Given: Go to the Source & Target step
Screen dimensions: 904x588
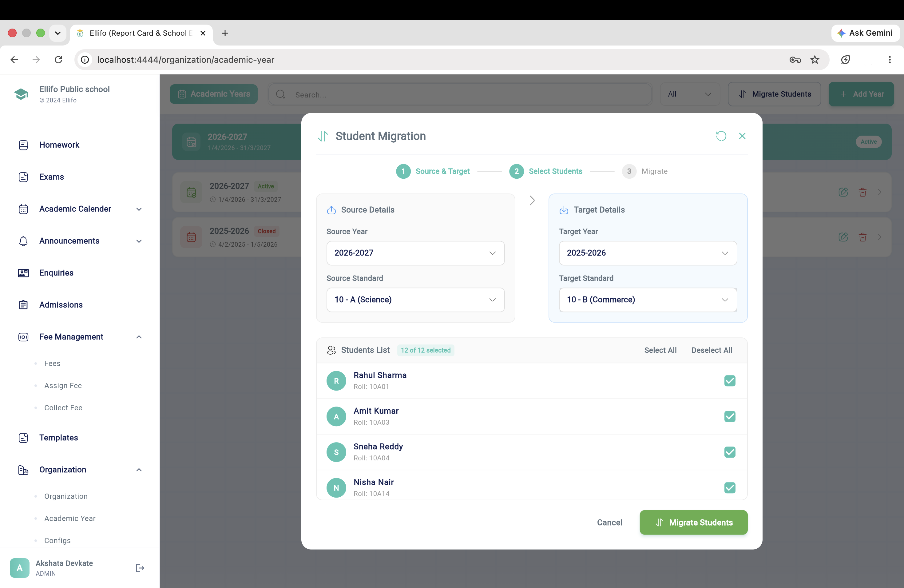Looking at the screenshot, I should [433, 171].
